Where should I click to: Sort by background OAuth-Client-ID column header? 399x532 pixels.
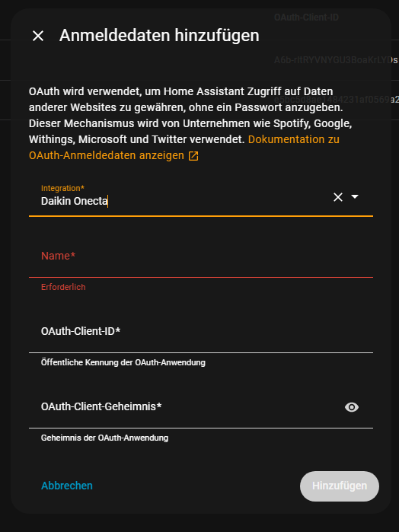tap(306, 18)
